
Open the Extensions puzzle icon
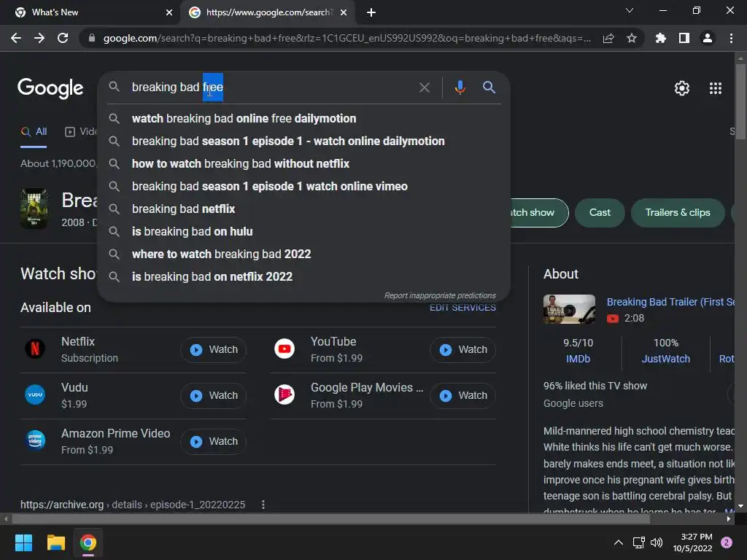click(661, 38)
